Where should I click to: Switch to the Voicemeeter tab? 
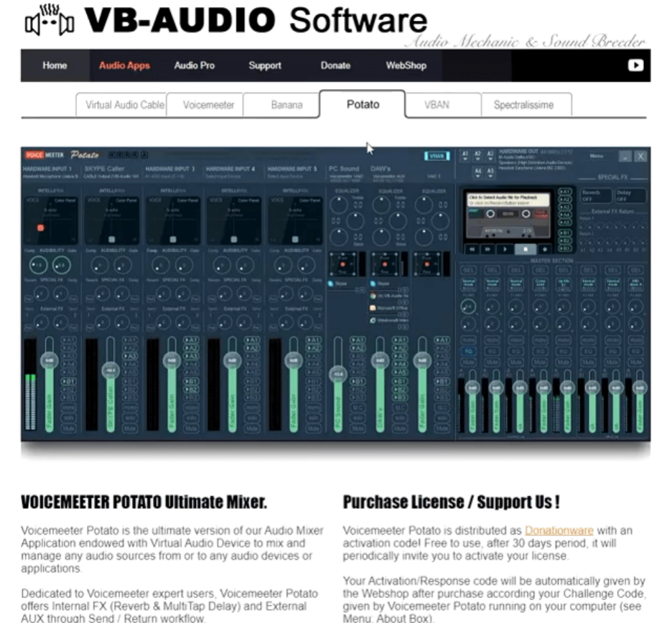click(x=205, y=105)
